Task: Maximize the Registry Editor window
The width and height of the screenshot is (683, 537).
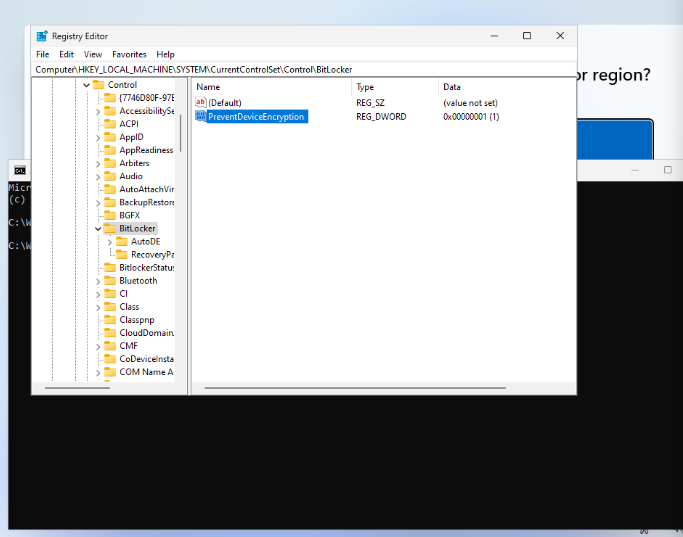Action: pos(527,36)
